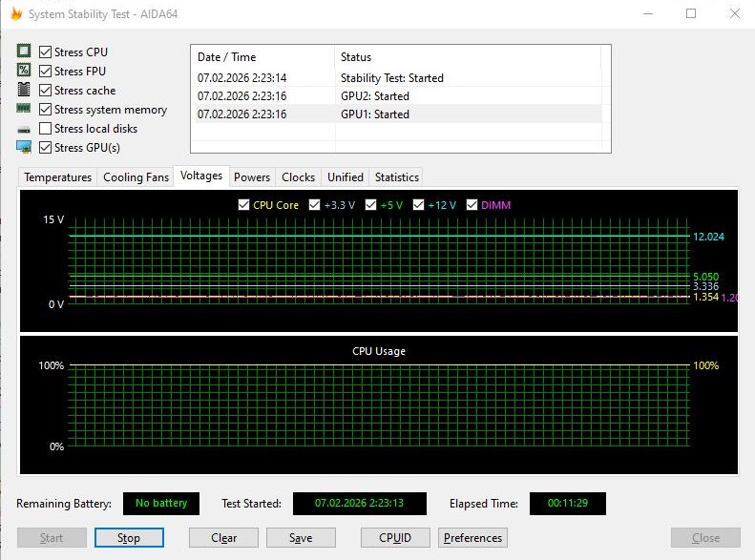This screenshot has width=755, height=560.
Task: Click the Elapsed Time 00:11:29 field
Action: tap(568, 503)
